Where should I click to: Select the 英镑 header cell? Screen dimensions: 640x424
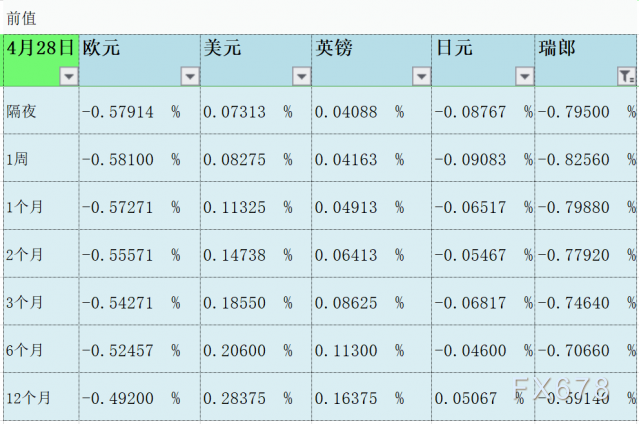pyautogui.click(x=371, y=60)
